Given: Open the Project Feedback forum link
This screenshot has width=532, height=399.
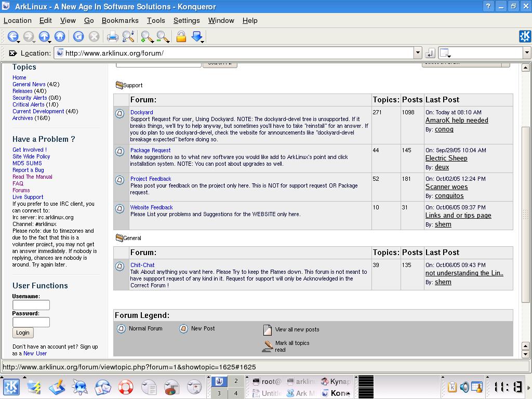Looking at the screenshot, I should point(151,179).
